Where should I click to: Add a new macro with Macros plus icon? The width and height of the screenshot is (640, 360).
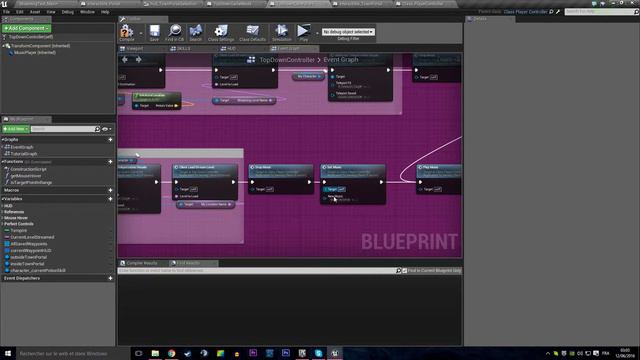tap(110, 190)
